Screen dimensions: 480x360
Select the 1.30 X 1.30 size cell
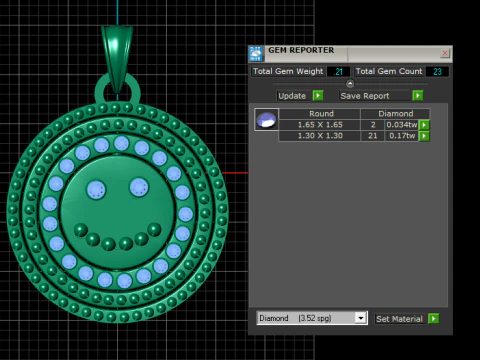(320, 136)
